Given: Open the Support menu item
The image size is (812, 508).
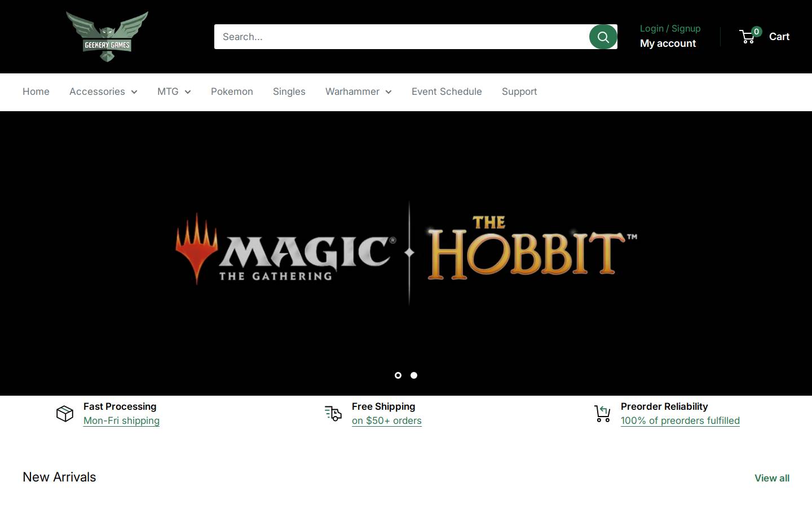Looking at the screenshot, I should (x=519, y=91).
